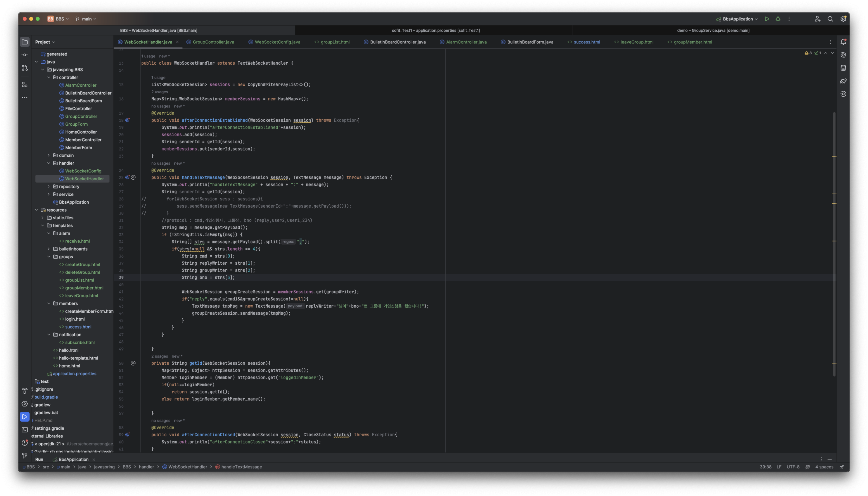The height and width of the screenshot is (496, 868).
Task: Collapse the controller package
Action: click(49, 77)
